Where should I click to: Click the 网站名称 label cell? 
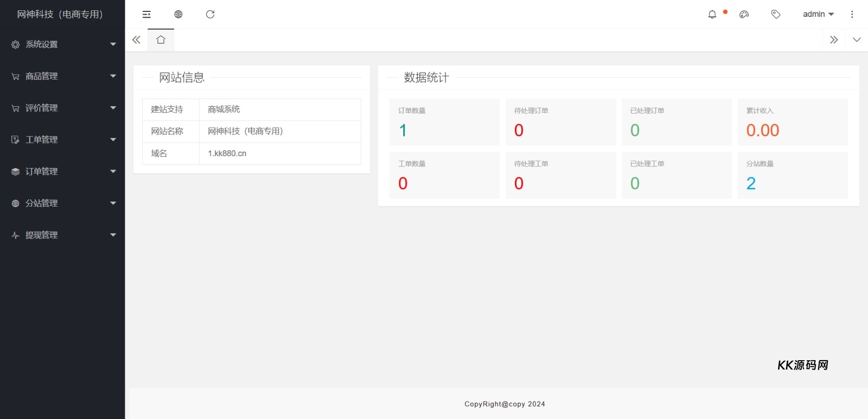tap(171, 131)
